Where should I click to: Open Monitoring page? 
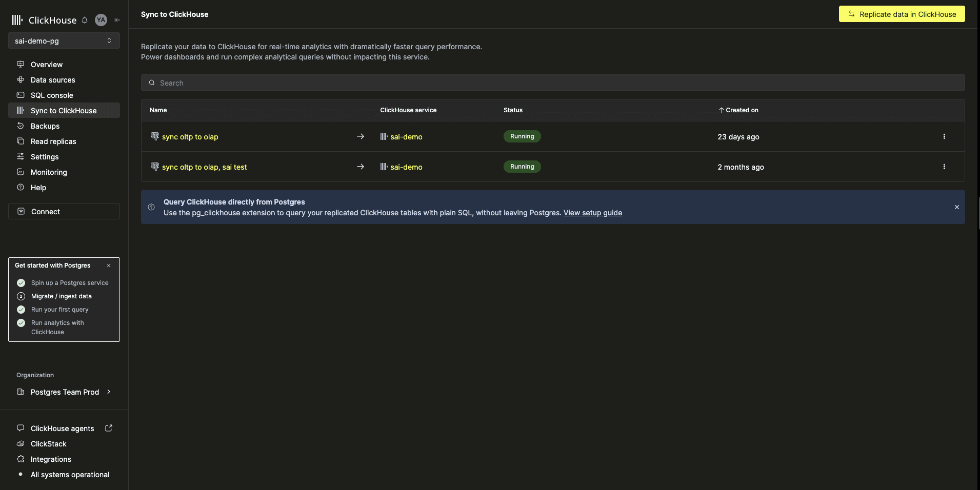[x=64, y=172]
